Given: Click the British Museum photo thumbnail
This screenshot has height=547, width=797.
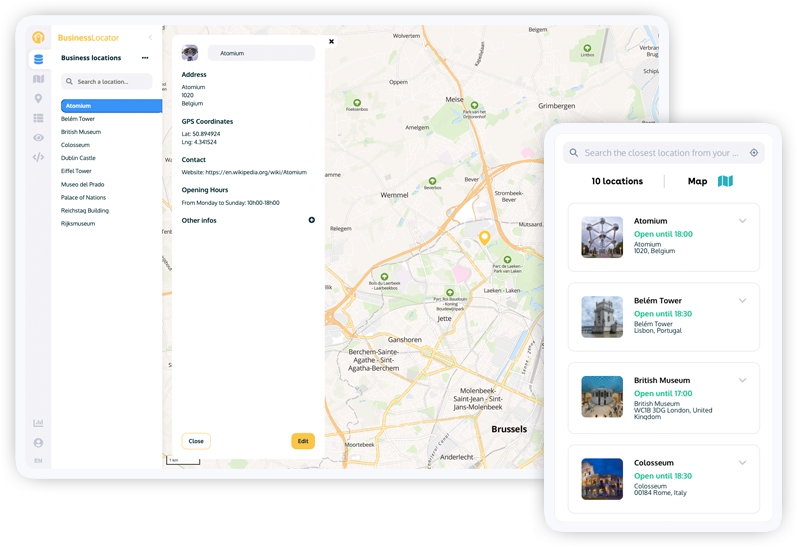Looking at the screenshot, I should 602,397.
